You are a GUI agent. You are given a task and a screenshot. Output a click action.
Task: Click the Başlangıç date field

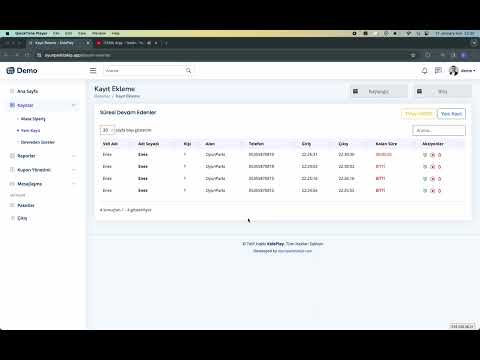pyautogui.click(x=379, y=91)
